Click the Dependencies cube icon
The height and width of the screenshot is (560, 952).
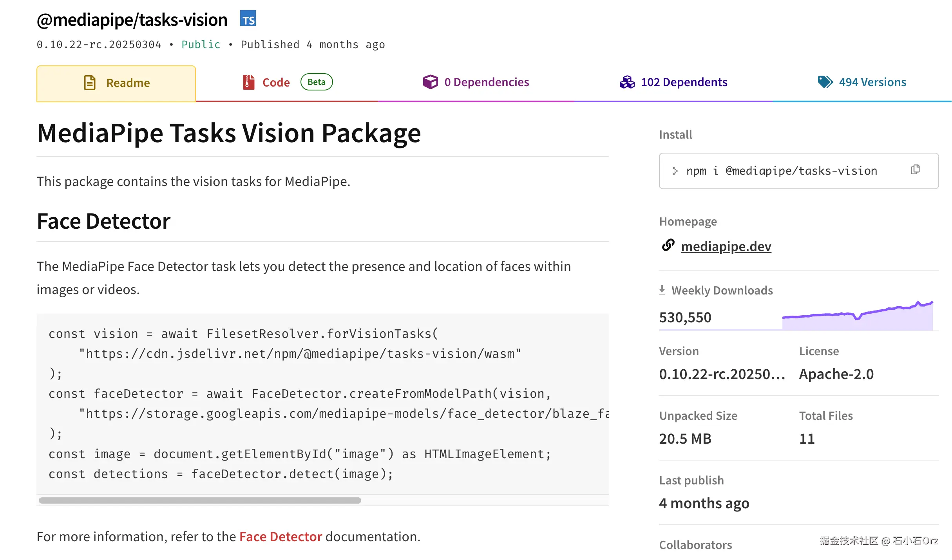coord(430,82)
